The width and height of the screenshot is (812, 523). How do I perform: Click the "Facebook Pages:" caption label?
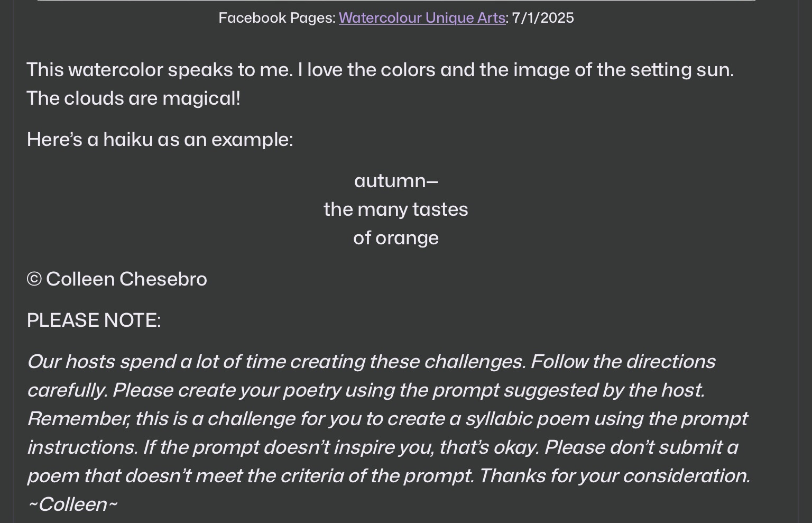click(x=277, y=18)
